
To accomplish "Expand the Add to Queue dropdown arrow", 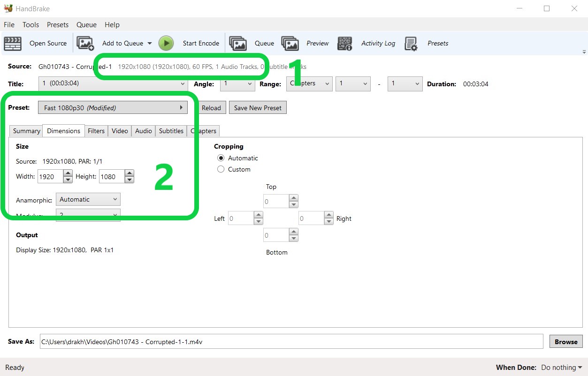I will click(x=150, y=43).
